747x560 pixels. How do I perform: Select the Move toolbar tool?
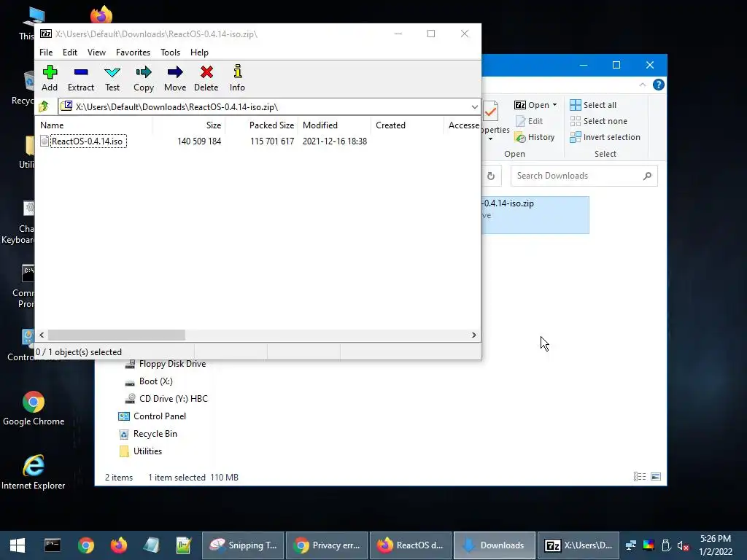click(x=175, y=79)
